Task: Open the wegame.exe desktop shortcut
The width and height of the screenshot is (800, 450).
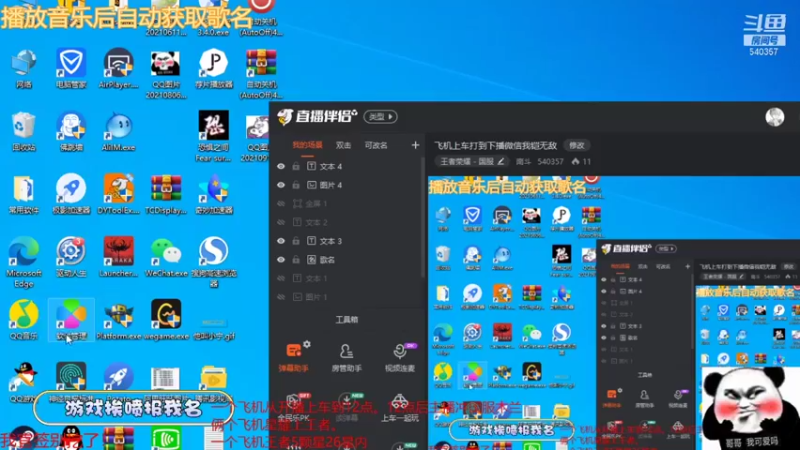Action: pyautogui.click(x=166, y=320)
